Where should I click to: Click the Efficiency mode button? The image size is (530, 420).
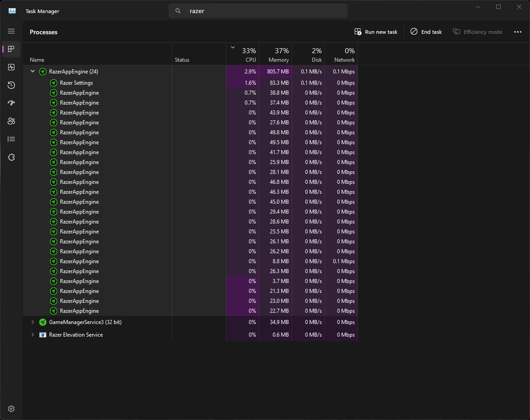coord(477,32)
